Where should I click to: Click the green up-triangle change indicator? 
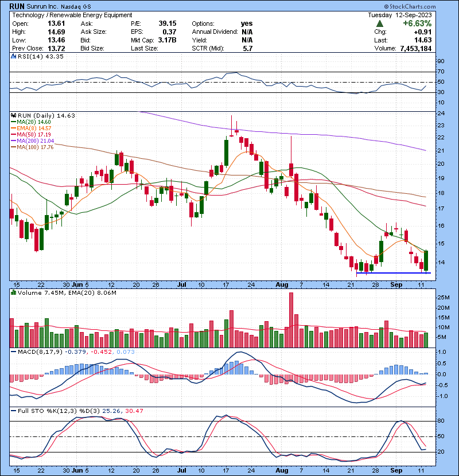379,24
